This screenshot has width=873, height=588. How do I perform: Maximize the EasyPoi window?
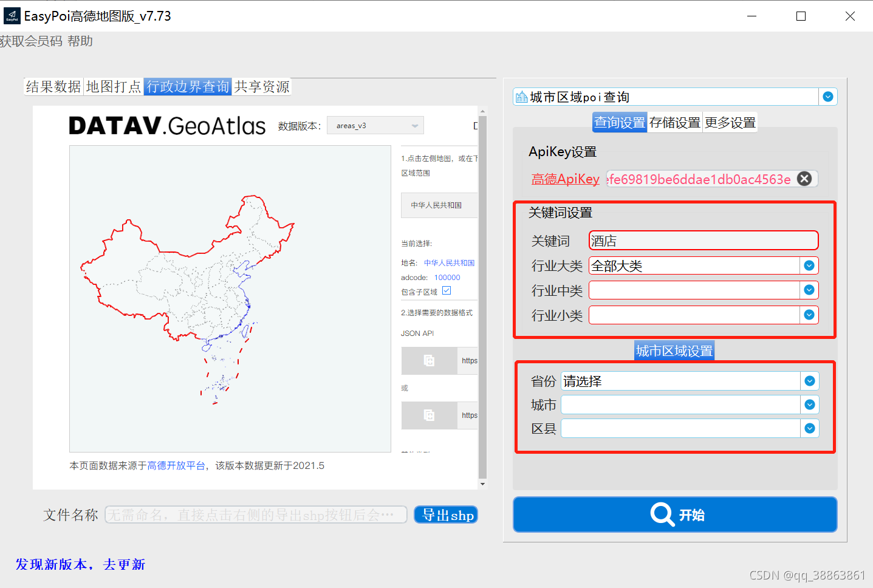(801, 16)
